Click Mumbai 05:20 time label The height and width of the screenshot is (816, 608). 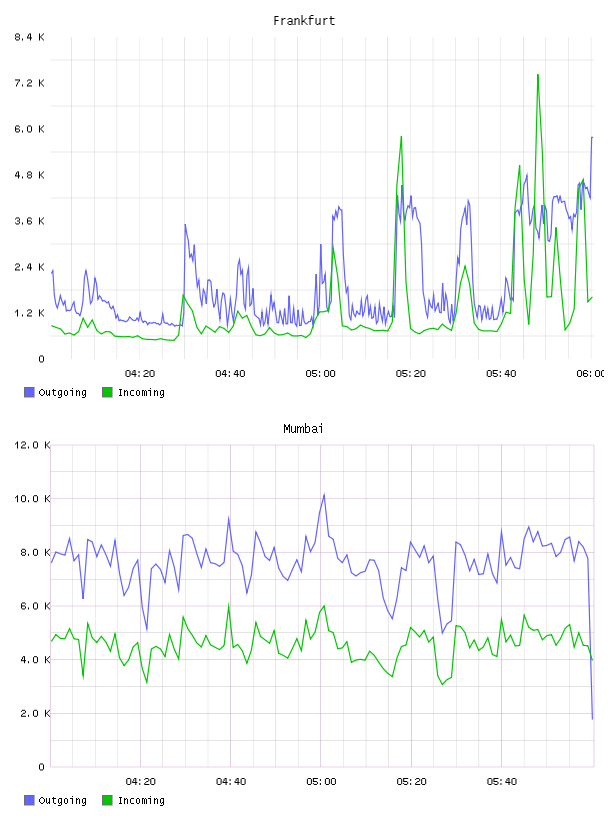pyautogui.click(x=411, y=782)
